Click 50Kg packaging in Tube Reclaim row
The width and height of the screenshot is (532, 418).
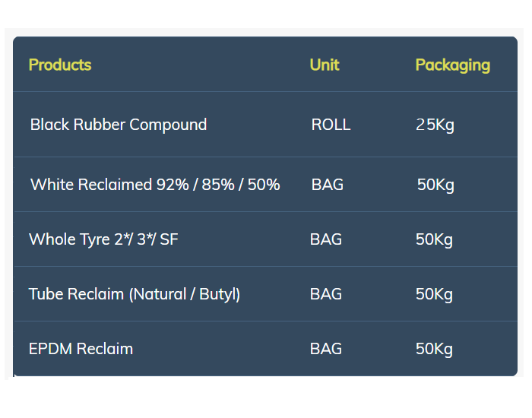[434, 295]
